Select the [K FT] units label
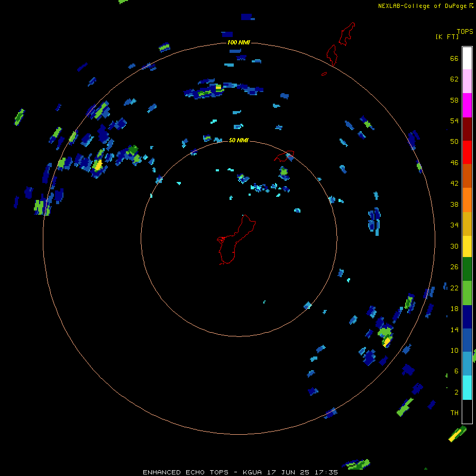Viewport: 476px width, 476px height. click(x=447, y=37)
